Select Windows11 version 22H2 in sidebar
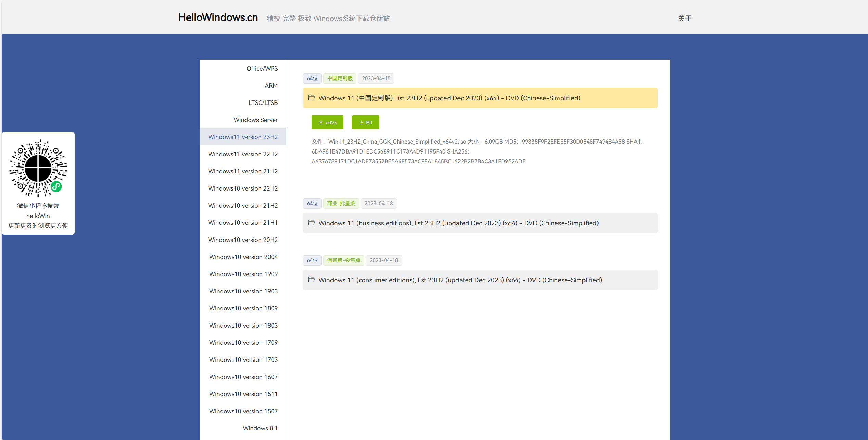The image size is (868, 440). (243, 154)
